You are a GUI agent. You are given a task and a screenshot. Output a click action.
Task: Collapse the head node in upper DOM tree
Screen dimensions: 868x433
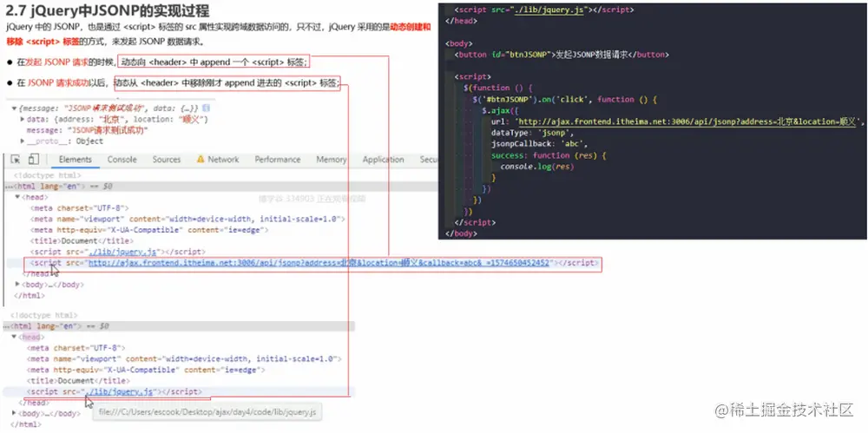pos(17,197)
